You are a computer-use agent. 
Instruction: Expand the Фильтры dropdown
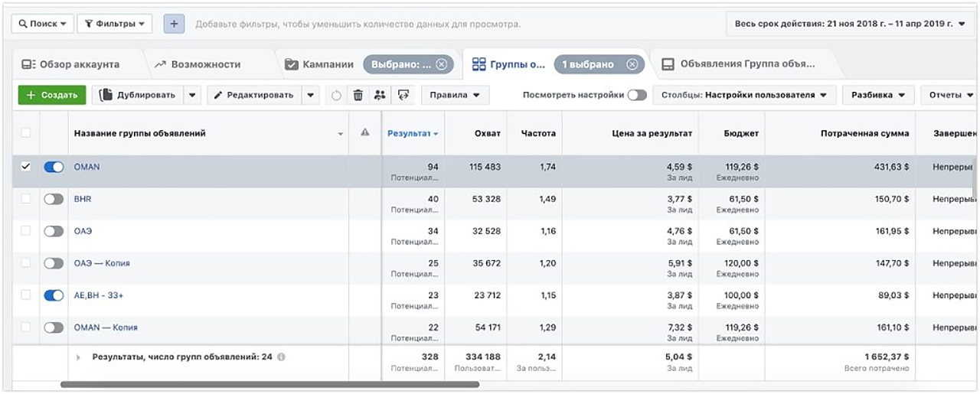[115, 24]
